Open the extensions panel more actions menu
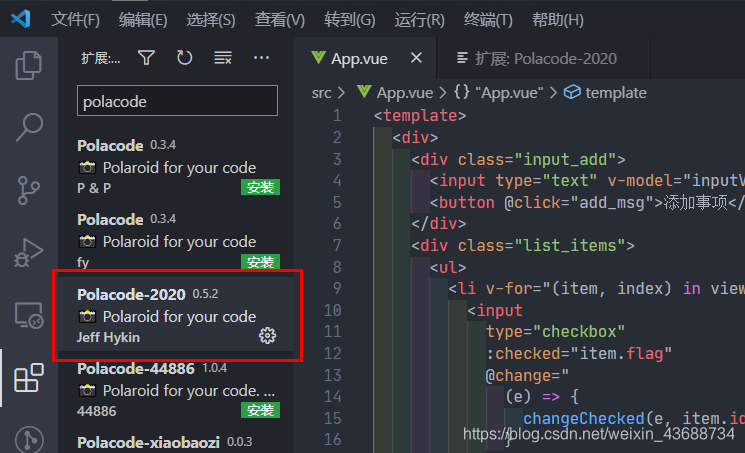Screen dimensions: 745x453 click(x=261, y=58)
